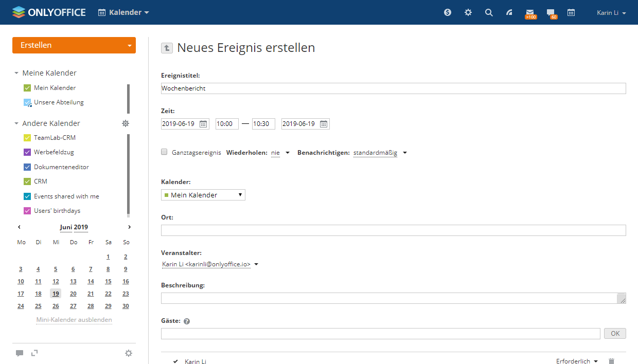Uncheck the Werbefeldzug calendar
The height and width of the screenshot is (364, 638).
pos(27,152)
